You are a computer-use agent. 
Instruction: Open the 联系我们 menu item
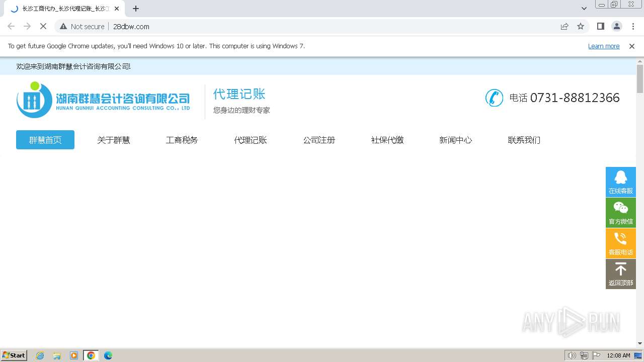point(524,140)
